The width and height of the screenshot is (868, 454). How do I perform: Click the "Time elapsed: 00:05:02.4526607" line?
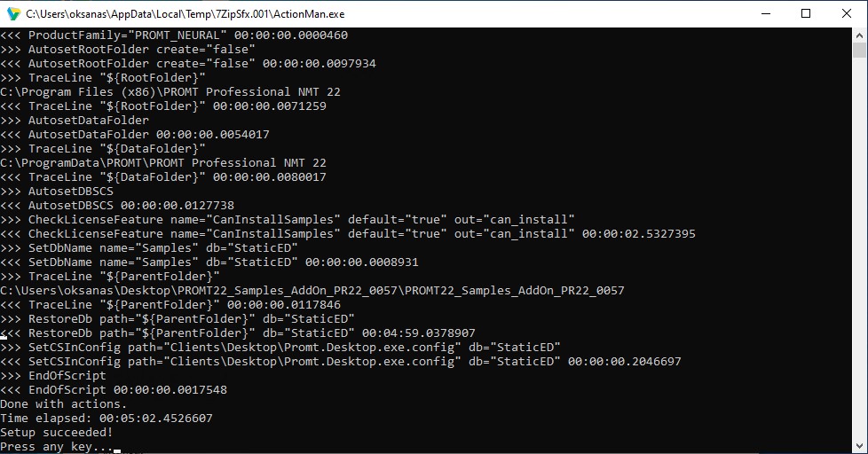[107, 418]
